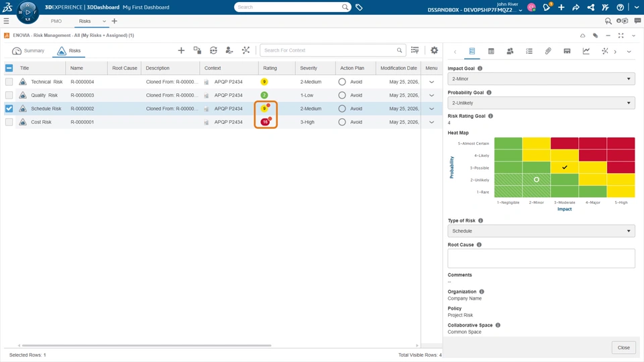Click the Root Cause text field
This screenshot has width=644, height=362.
click(x=541, y=259)
